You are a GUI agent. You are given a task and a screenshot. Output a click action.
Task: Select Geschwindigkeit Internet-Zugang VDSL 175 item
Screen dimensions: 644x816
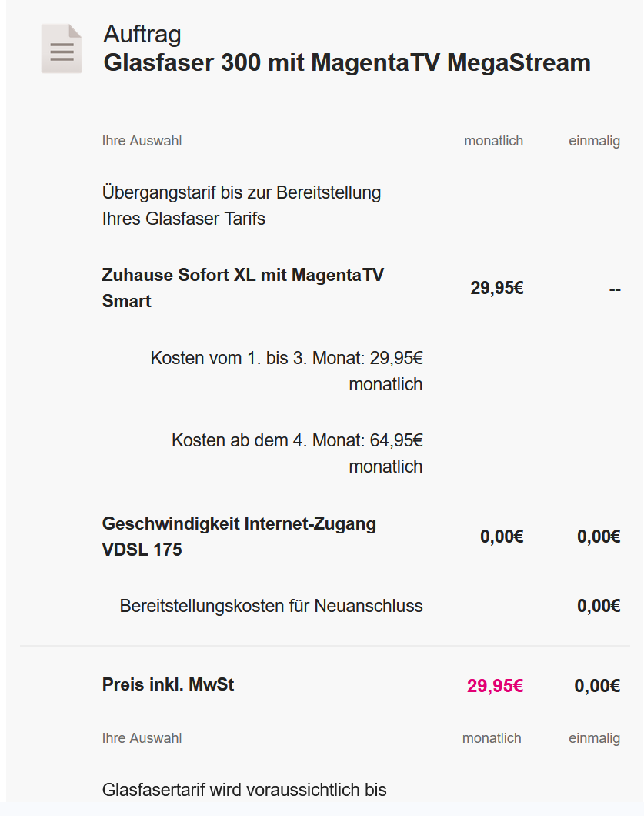[x=239, y=537]
